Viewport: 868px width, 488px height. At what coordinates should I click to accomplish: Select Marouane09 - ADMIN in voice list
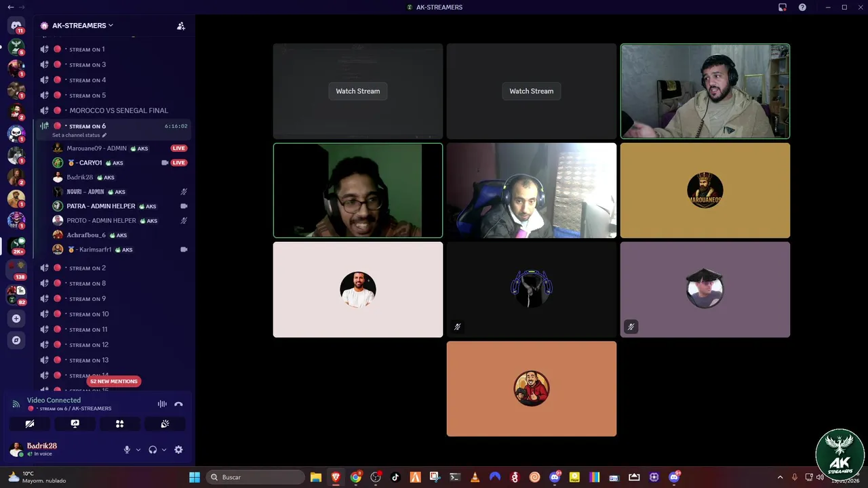click(119, 148)
